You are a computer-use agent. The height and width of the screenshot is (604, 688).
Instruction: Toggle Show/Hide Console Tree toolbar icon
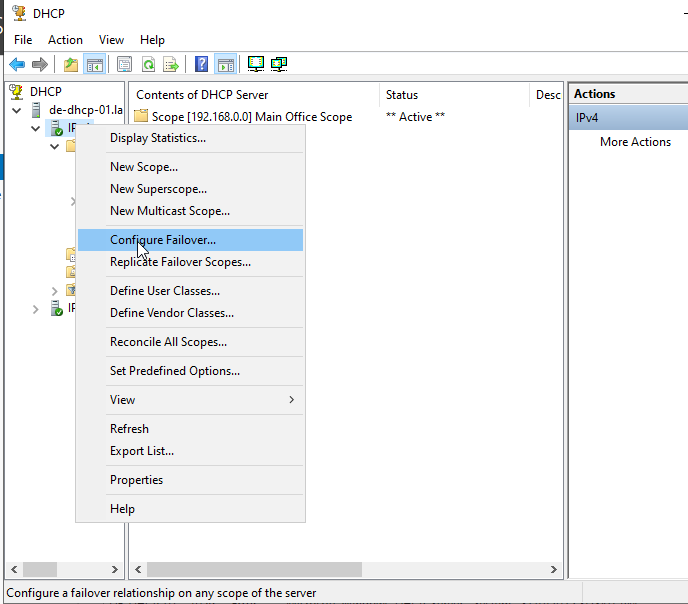[95, 65]
